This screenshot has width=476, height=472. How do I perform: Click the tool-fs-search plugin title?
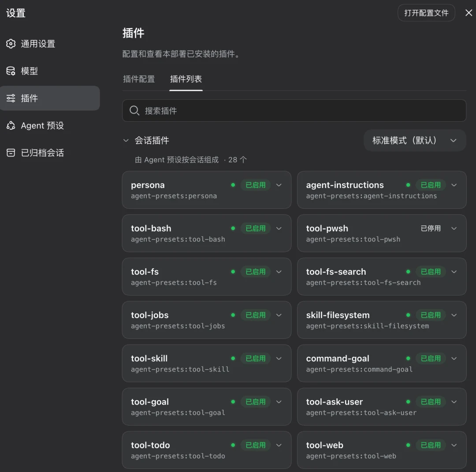tap(336, 272)
